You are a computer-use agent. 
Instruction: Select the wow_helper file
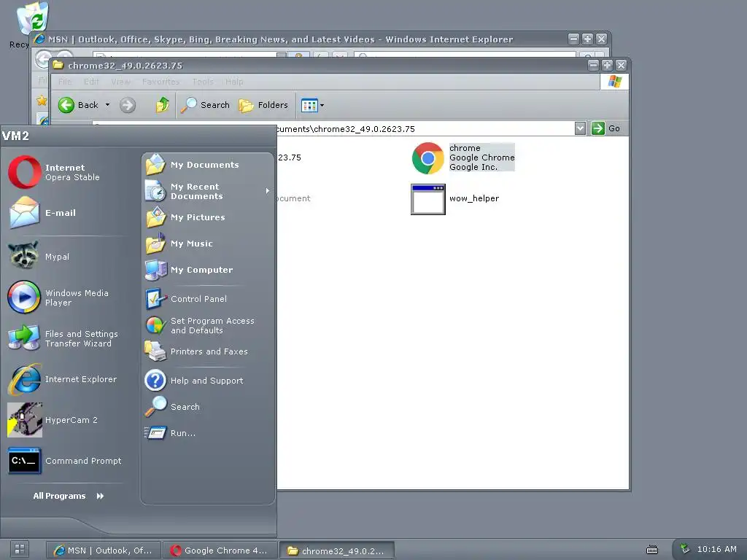point(455,199)
